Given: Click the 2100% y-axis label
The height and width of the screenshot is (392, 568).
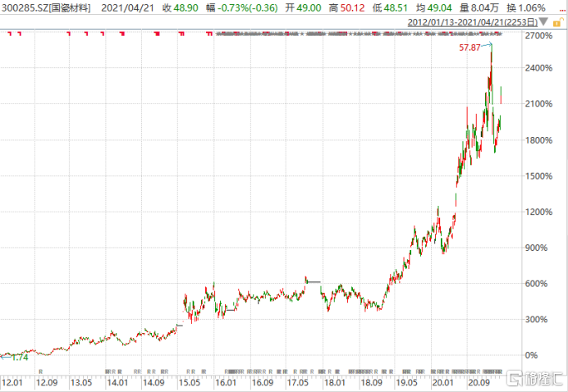Looking at the screenshot, I should (x=538, y=104).
